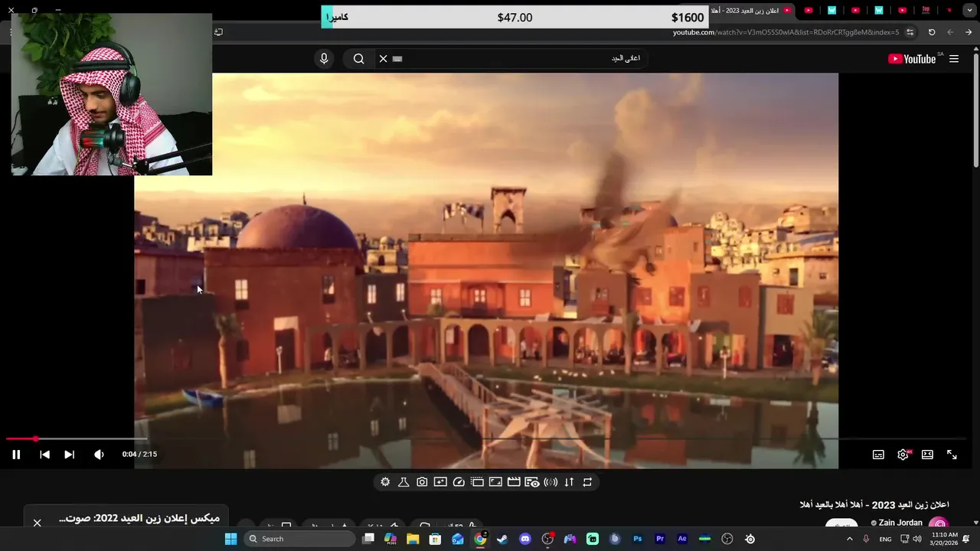Screen dimensions: 980x551
Task: Go forward in the browser
Action: tap(950, 32)
